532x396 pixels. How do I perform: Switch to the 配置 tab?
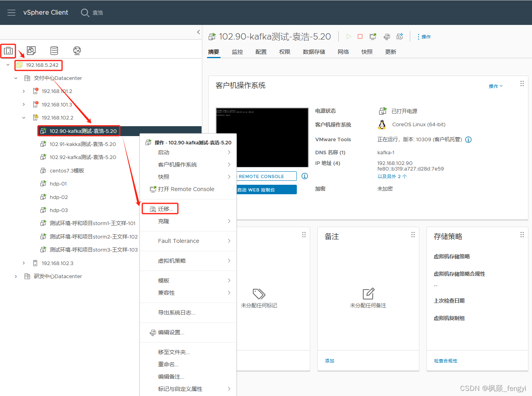click(261, 52)
